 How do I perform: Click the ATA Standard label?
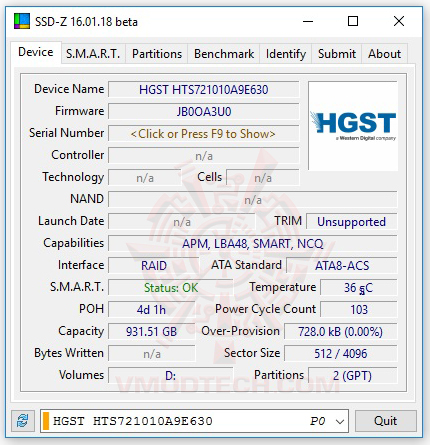click(247, 265)
